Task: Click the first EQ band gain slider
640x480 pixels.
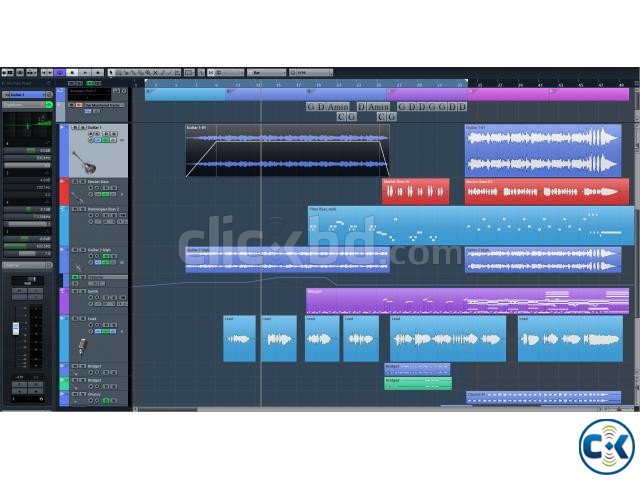Action: coord(27,150)
